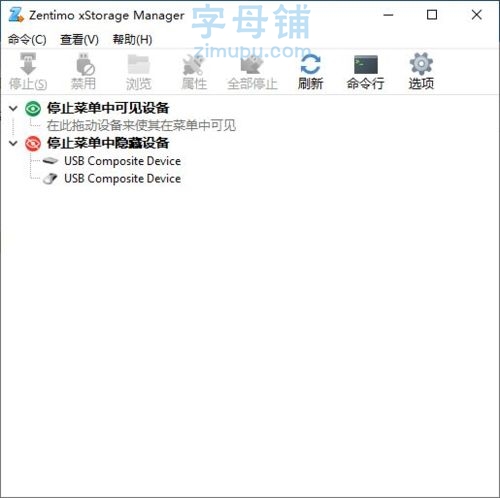Collapse the hidden devices (隐藏设备) group
500x498 pixels.
[x=13, y=143]
